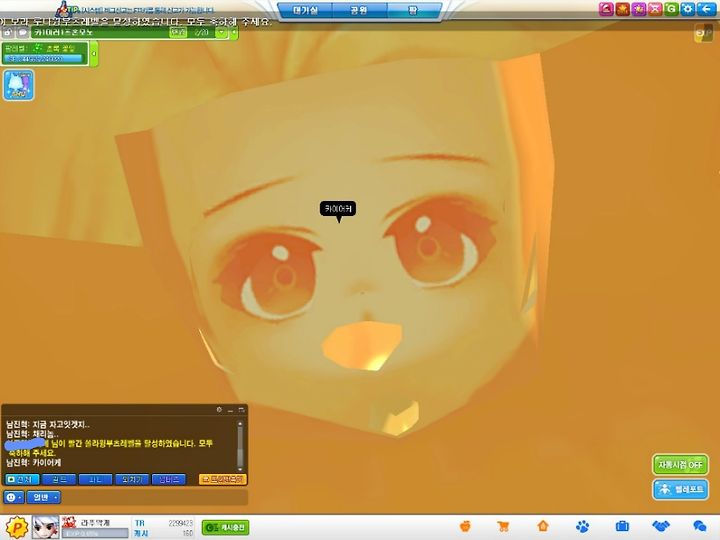The width and height of the screenshot is (720, 540).
Task: Collapse the green status panel with its arrow
Action: click(94, 54)
